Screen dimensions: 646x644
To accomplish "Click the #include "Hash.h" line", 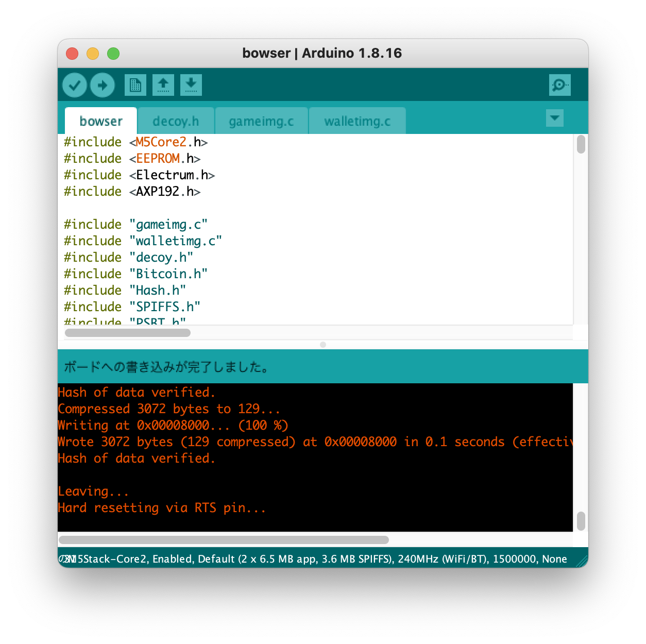I will [125, 291].
